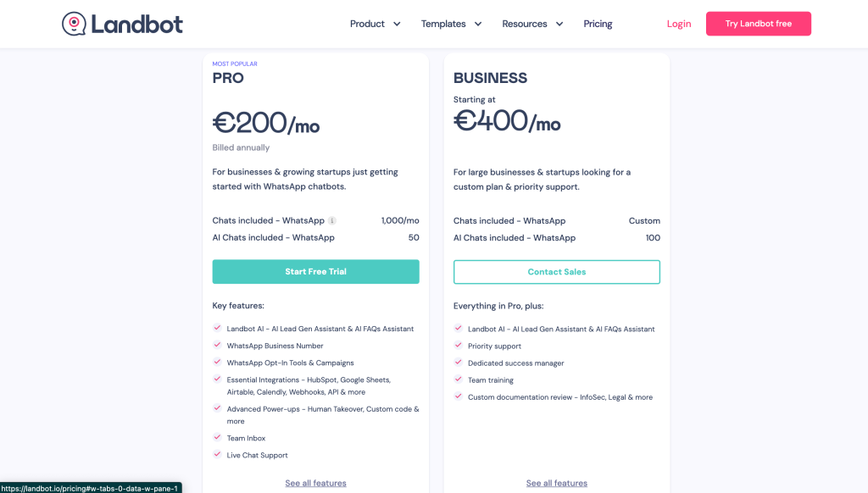Click checkmark icon next to Priority support
Image resolution: width=868 pixels, height=493 pixels.
tap(459, 346)
